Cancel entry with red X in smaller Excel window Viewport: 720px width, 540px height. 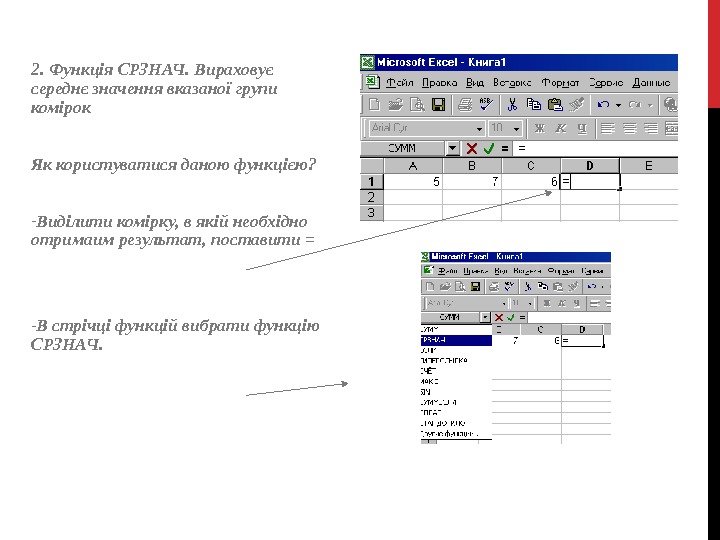click(x=499, y=317)
